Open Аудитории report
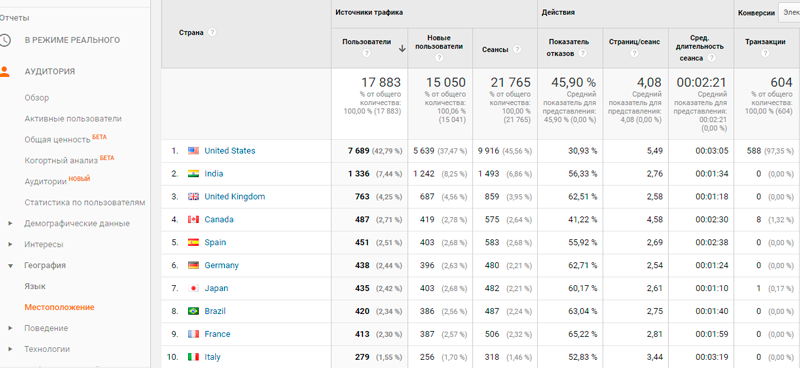Viewport: 800px width, 368px height. 45,181
